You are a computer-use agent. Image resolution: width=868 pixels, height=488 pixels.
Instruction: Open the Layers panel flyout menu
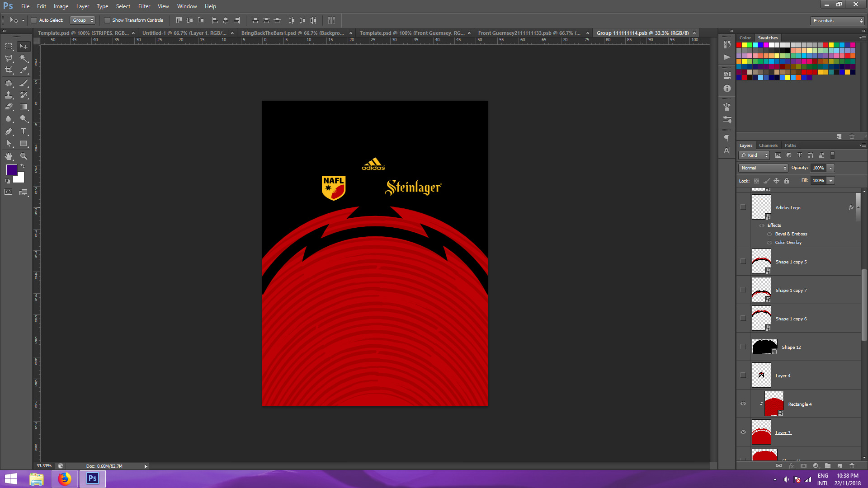863,145
